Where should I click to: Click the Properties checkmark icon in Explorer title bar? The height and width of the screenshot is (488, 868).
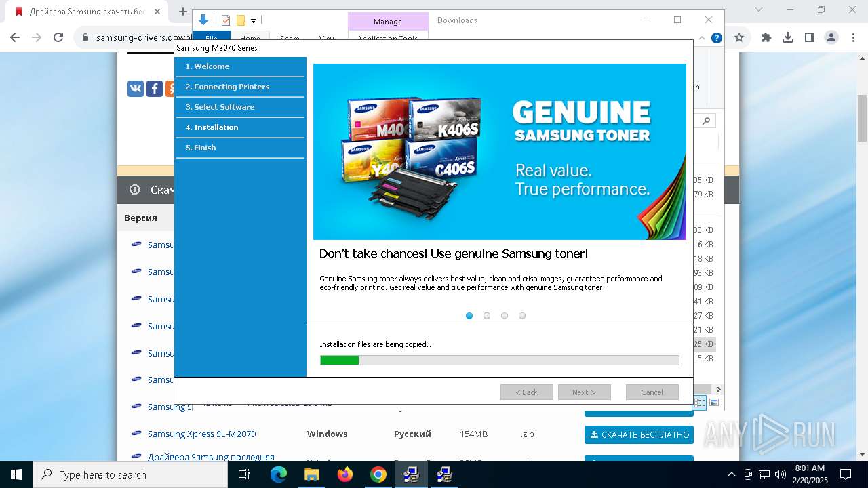pos(226,20)
